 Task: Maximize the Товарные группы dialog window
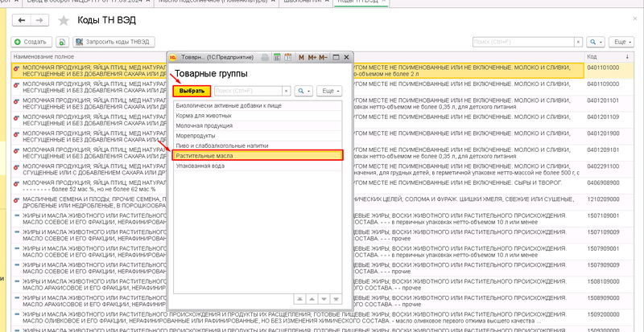point(336,57)
